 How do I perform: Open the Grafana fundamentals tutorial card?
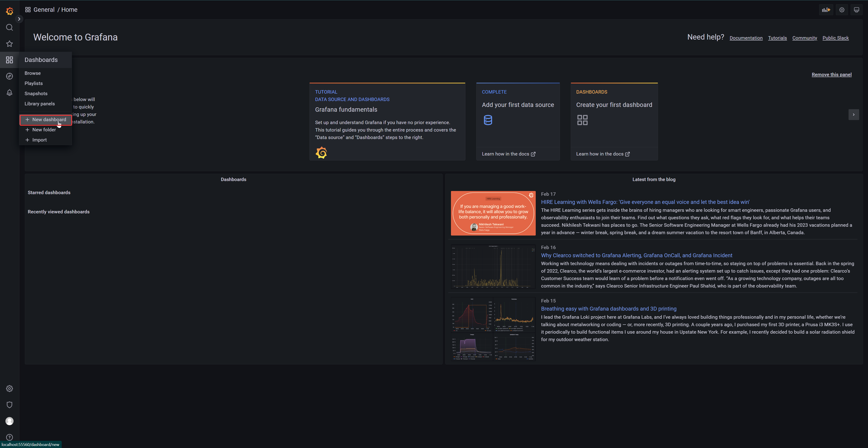(387, 122)
